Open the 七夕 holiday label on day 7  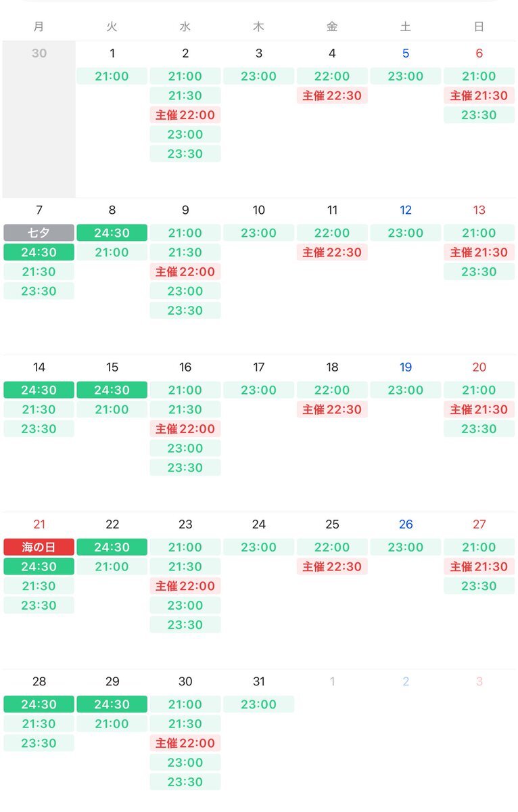tap(39, 233)
